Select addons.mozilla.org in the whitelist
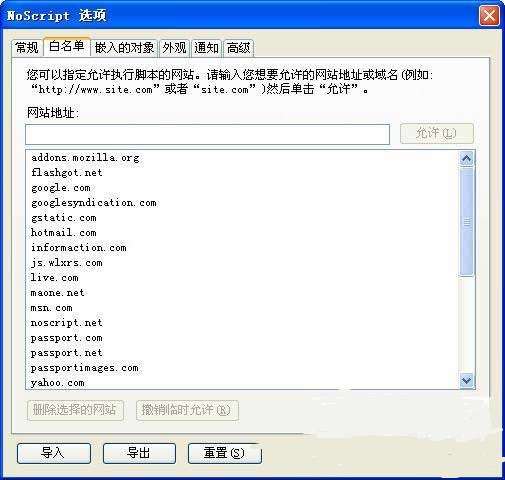This screenshot has width=505, height=480. (85, 157)
